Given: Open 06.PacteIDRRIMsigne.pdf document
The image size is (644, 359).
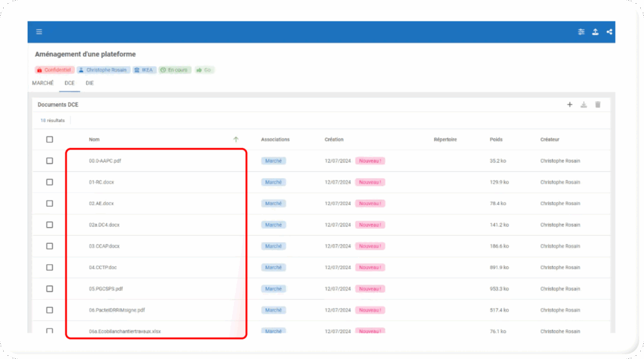Looking at the screenshot, I should [x=117, y=311].
